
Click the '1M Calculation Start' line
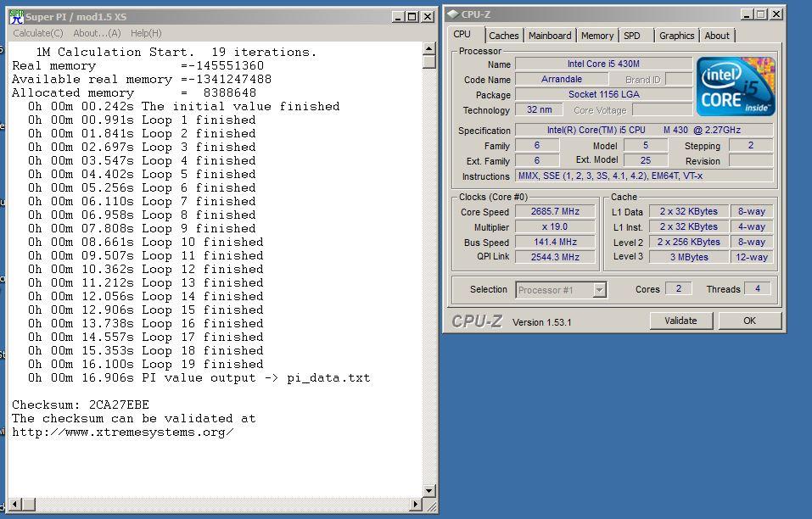click(176, 53)
